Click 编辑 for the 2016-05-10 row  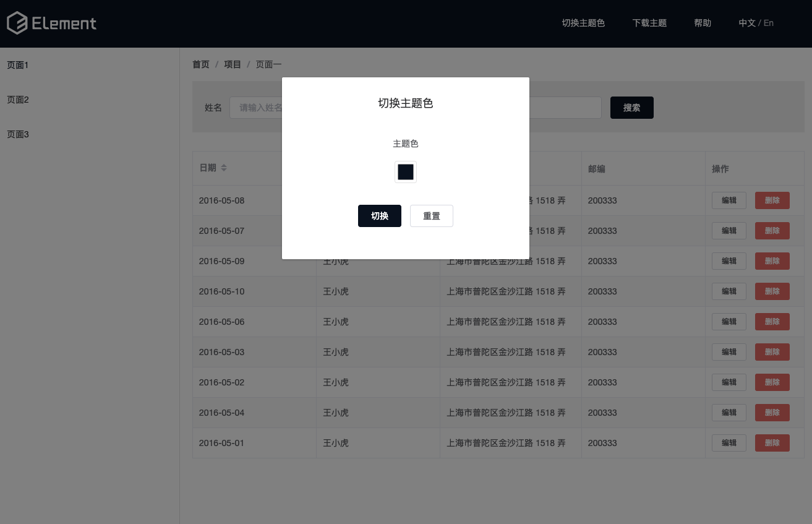pos(729,291)
